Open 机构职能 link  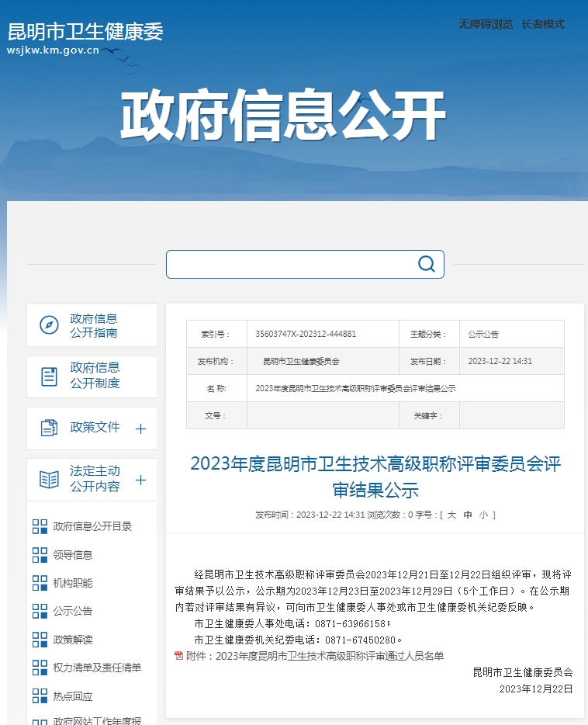pos(72,583)
